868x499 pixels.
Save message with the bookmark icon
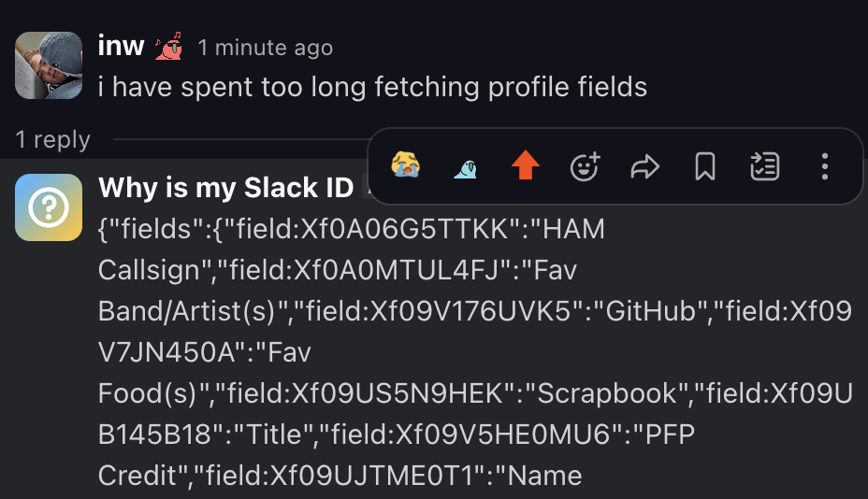pyautogui.click(x=705, y=166)
